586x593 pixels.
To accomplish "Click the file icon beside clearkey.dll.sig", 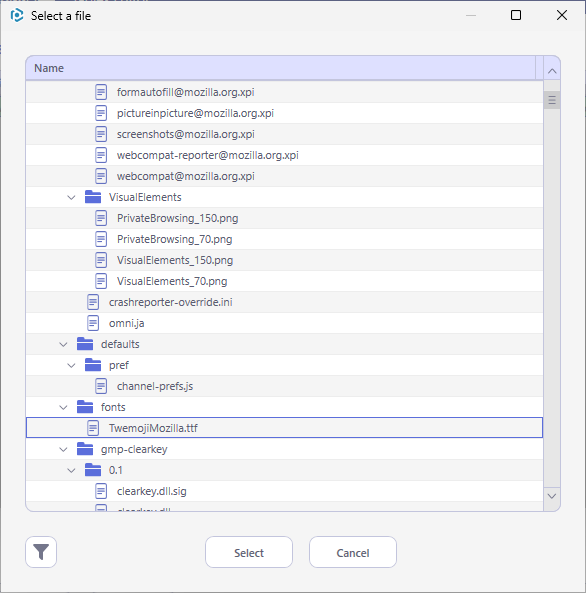I will pos(101,491).
